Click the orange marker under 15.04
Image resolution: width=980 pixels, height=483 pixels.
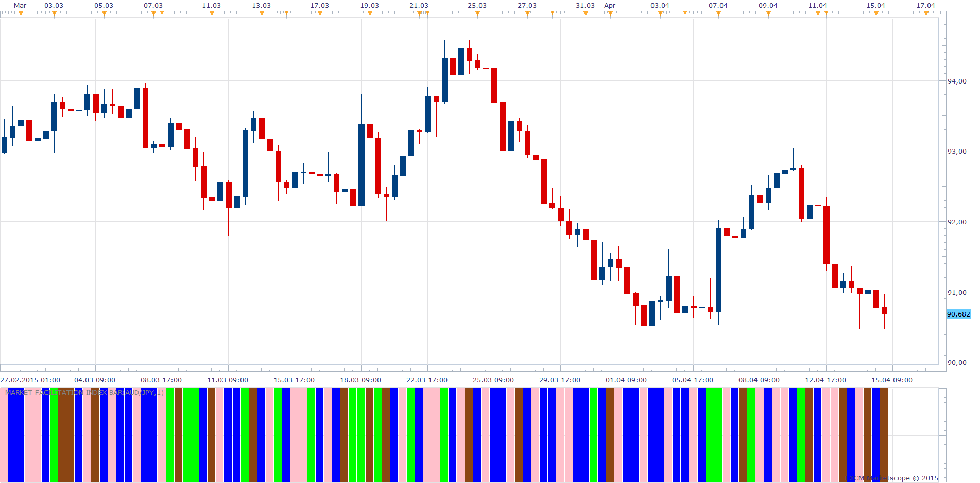coord(876,14)
